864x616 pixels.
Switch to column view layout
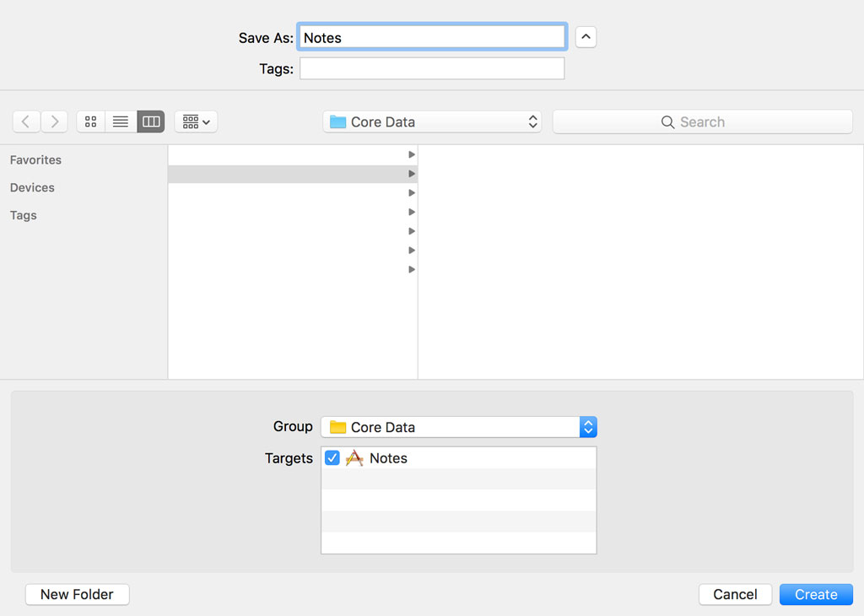click(150, 121)
